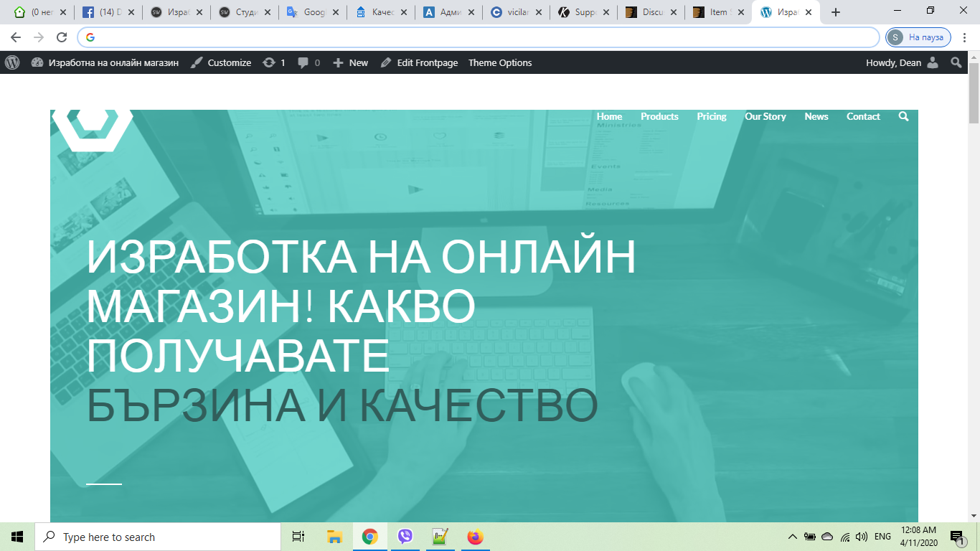Open the notepad app taskbar icon

click(x=440, y=537)
